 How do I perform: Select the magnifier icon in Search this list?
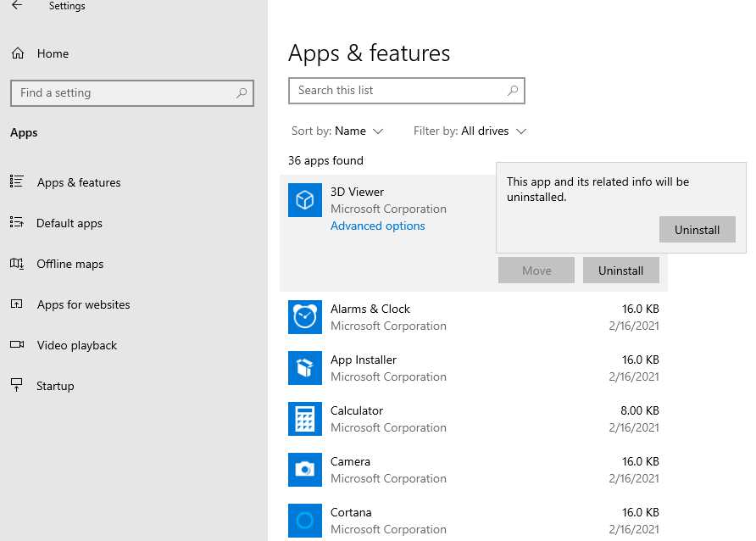513,90
